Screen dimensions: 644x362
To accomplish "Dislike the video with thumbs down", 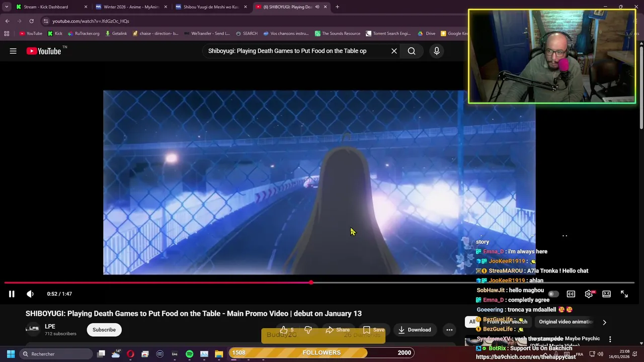I will coord(308,330).
